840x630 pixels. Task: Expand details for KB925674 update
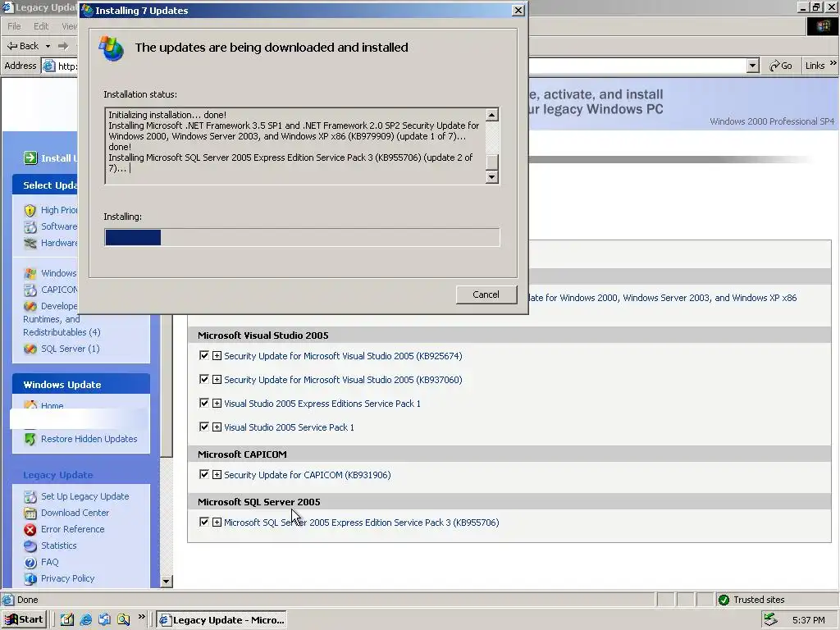pos(217,356)
